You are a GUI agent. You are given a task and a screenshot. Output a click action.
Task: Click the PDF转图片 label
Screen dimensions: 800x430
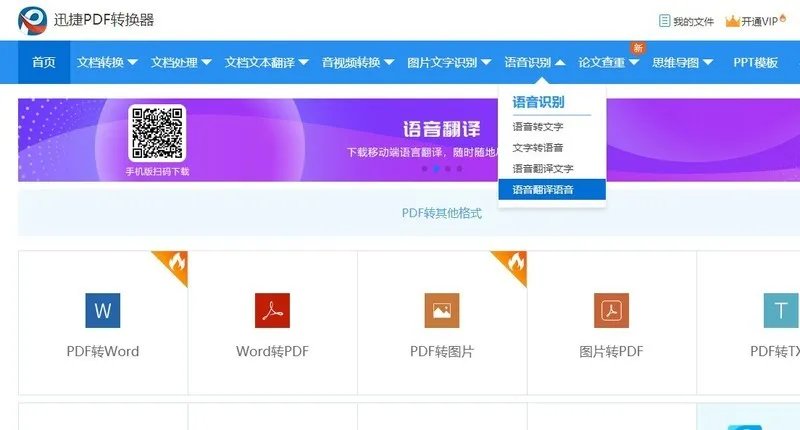tap(442, 351)
